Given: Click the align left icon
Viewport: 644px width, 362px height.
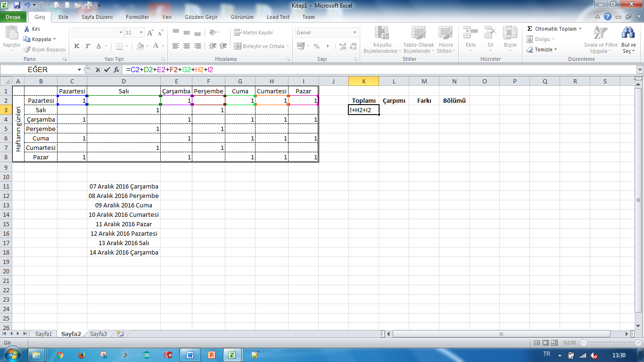Looking at the screenshot, I should point(176,46).
